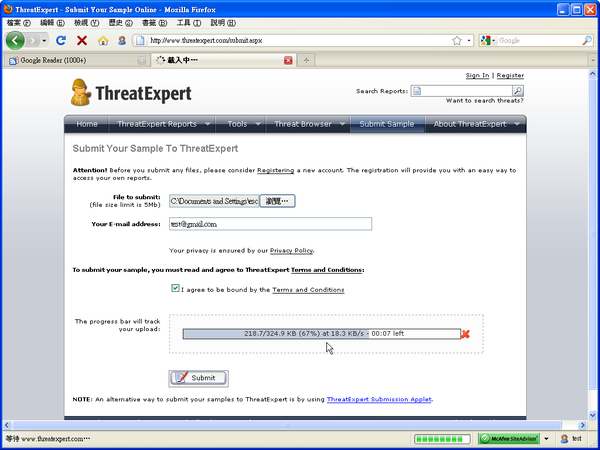Close the loading tab with the red X
Viewport: 600px width, 450px height.
click(288, 60)
